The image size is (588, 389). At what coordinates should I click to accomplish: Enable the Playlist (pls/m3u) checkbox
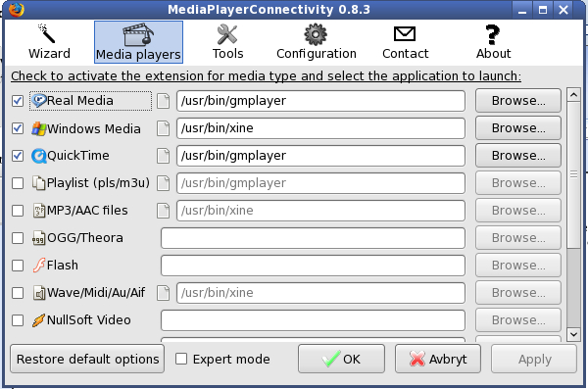click(18, 183)
